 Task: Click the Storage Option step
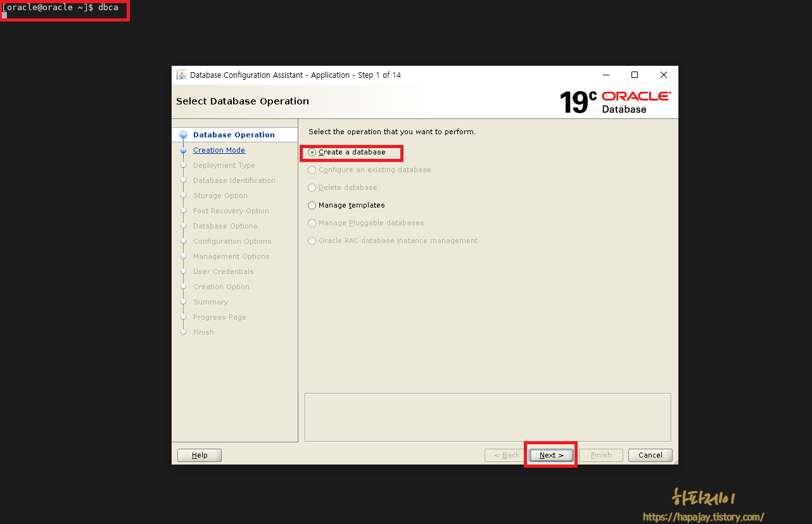click(220, 196)
